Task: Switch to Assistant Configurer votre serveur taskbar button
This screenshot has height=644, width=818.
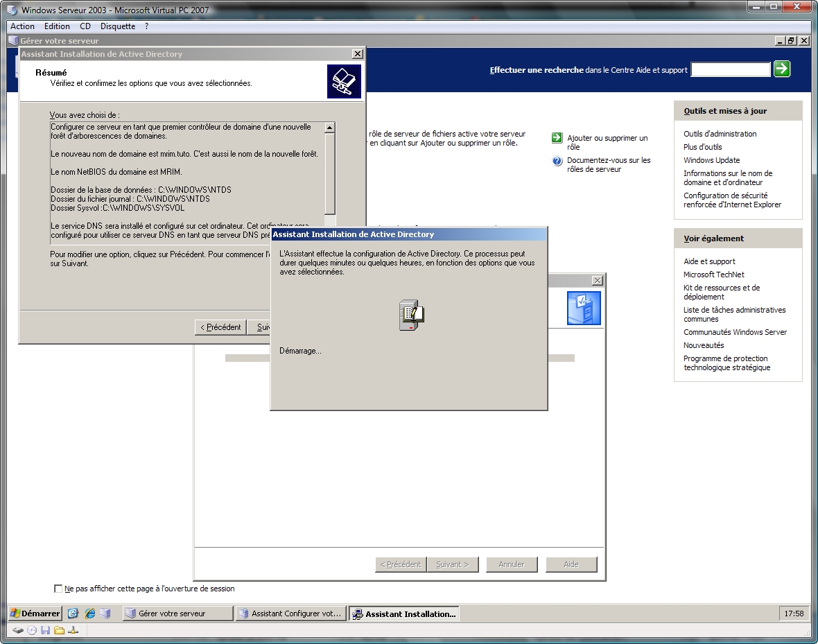Action: pos(290,613)
